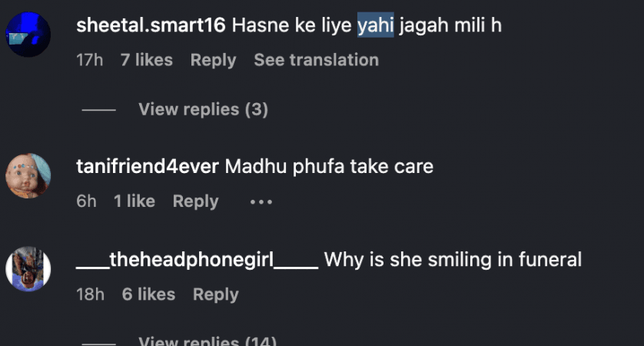Click the 18h comment timestamp
The height and width of the screenshot is (346, 644).
(x=91, y=294)
